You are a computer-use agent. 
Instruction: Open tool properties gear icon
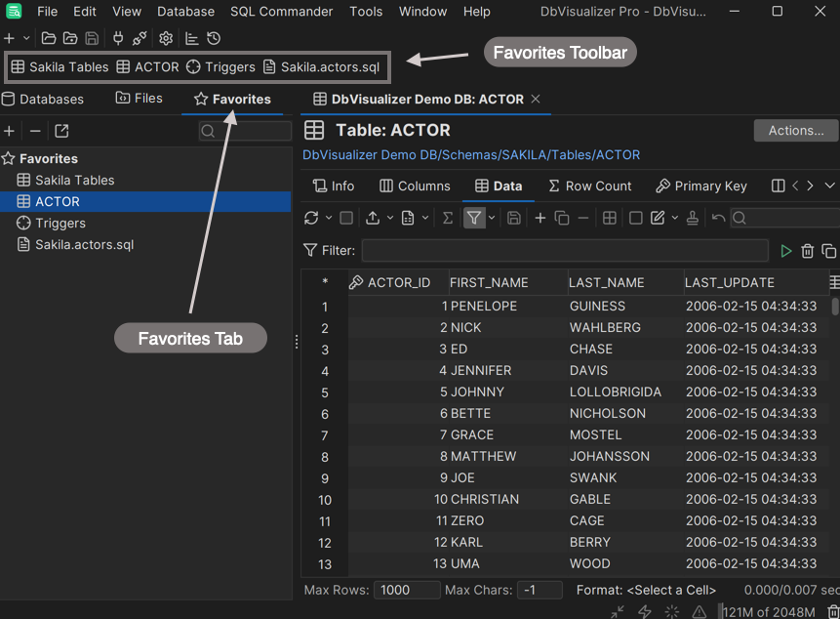166,38
